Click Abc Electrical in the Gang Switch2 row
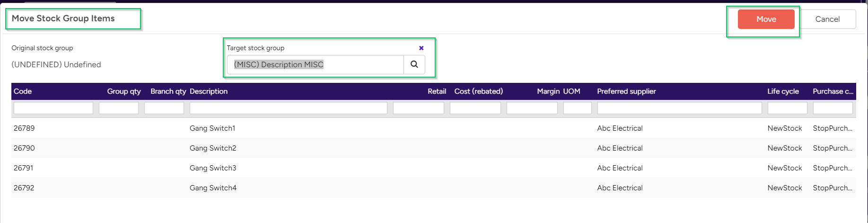The height and width of the screenshot is (223, 868). [620, 148]
